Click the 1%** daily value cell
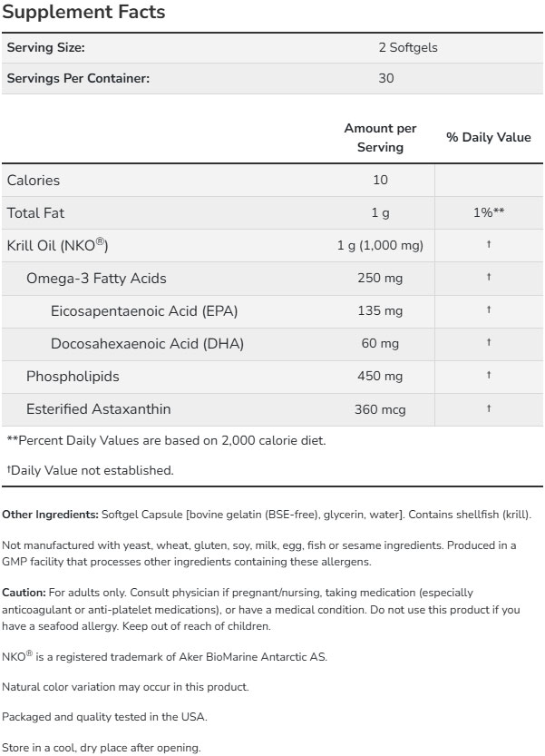 pos(488,213)
